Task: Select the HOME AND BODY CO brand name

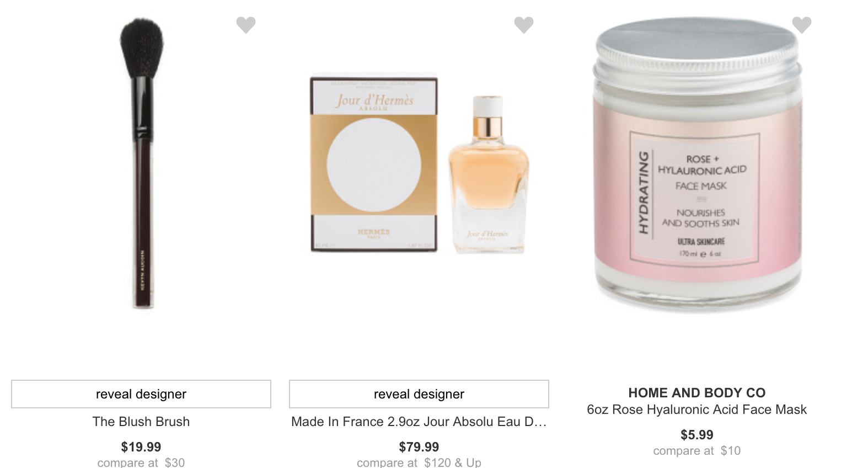Action: pyautogui.click(x=697, y=393)
